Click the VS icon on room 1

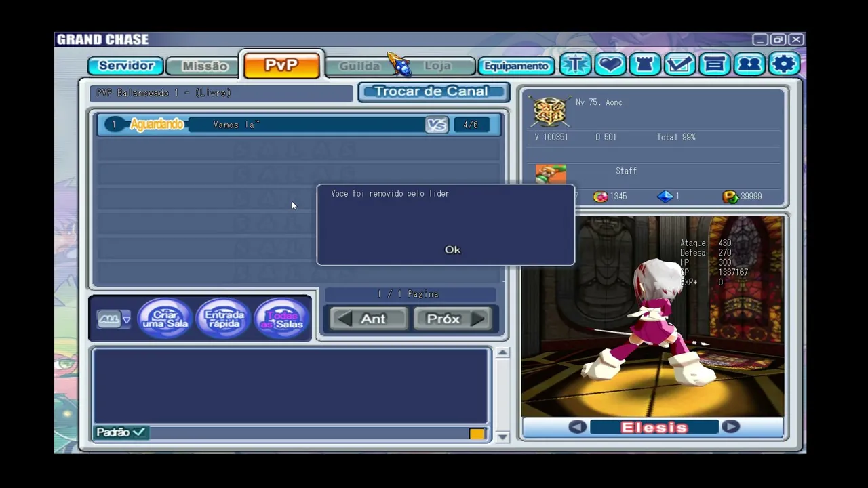point(437,125)
